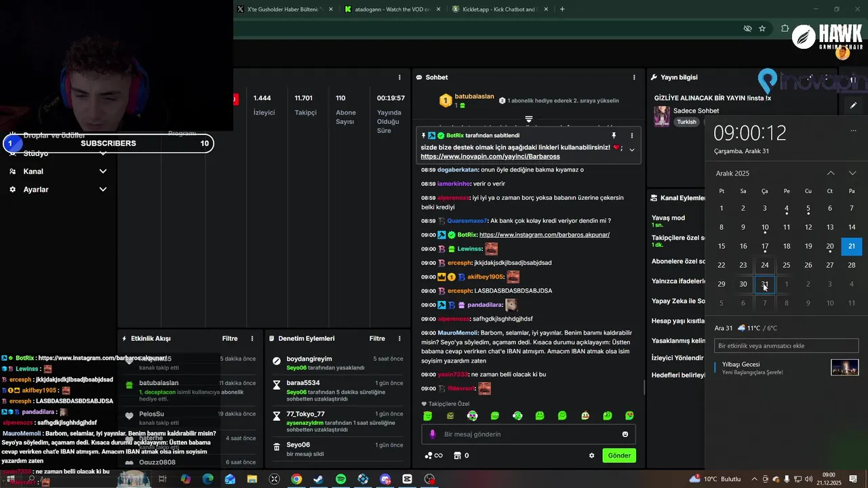Send message with Gönder button
Screen dimensions: 868x488
click(x=619, y=455)
